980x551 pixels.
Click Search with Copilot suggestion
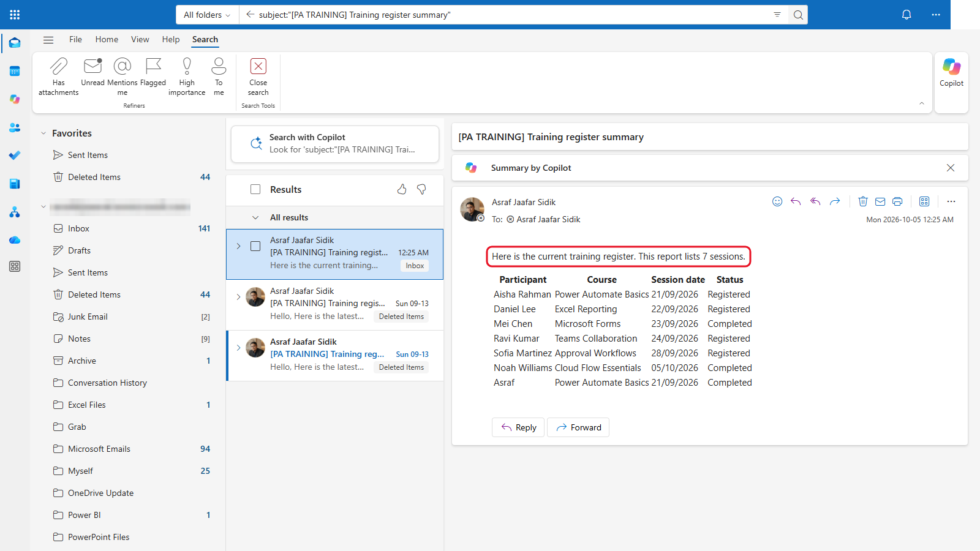click(335, 144)
